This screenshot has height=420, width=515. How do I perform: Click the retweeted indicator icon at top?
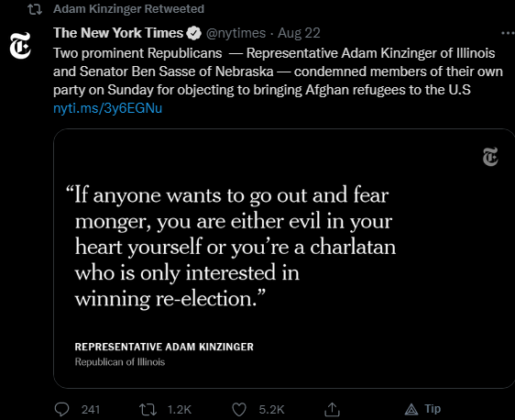click(35, 9)
